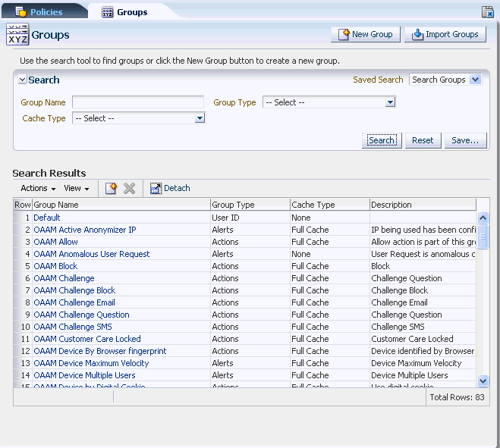
Task: Click the Import Groups button
Action: click(x=445, y=34)
